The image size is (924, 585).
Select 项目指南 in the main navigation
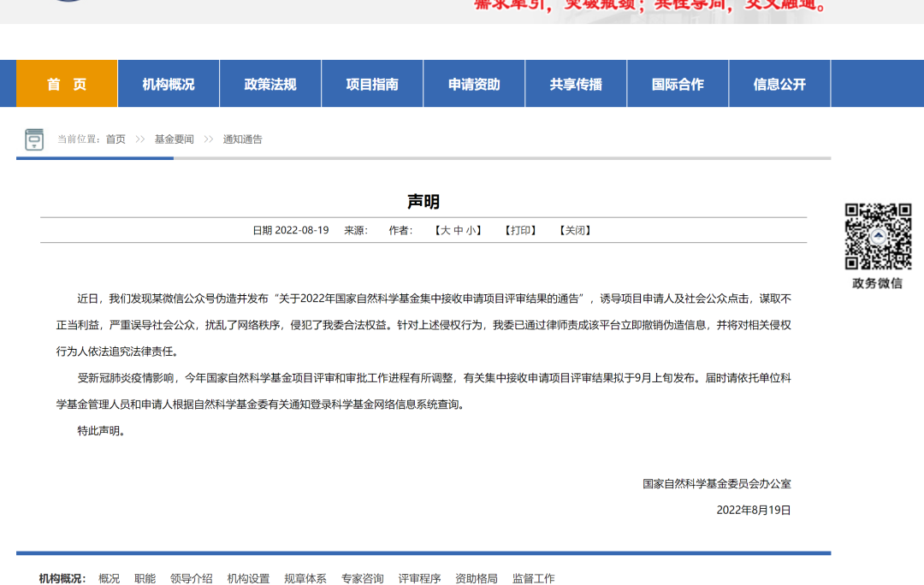click(372, 84)
